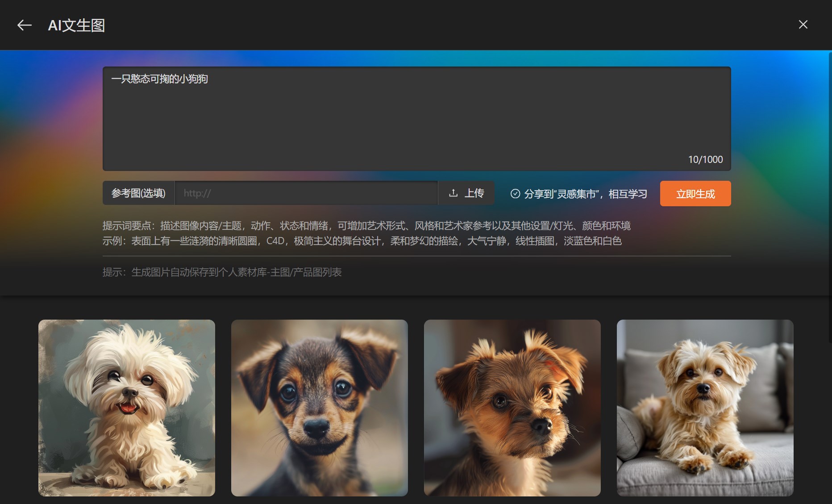Select the brown terrier puppy close-up thumbnail
The image size is (832, 504).
pos(512,408)
